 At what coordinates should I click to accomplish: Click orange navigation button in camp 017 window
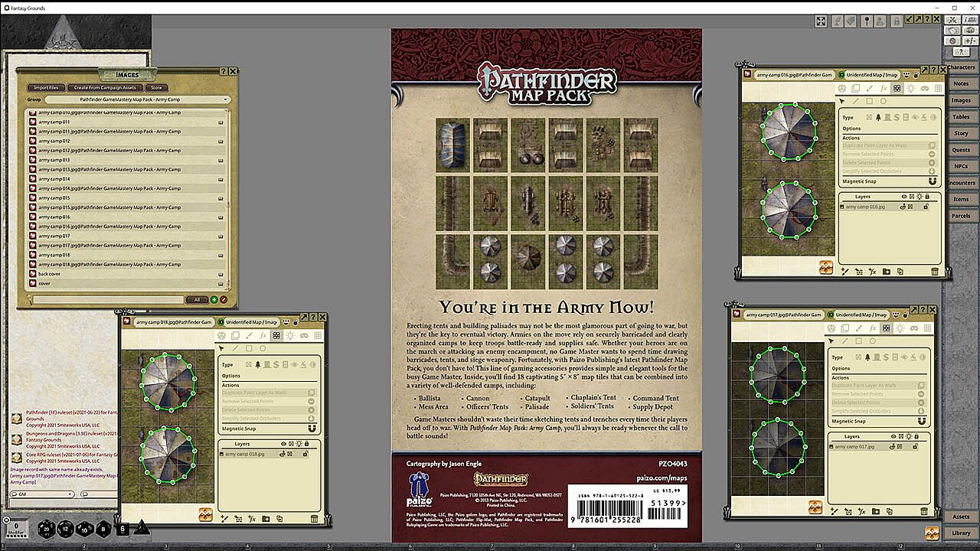pos(815,507)
